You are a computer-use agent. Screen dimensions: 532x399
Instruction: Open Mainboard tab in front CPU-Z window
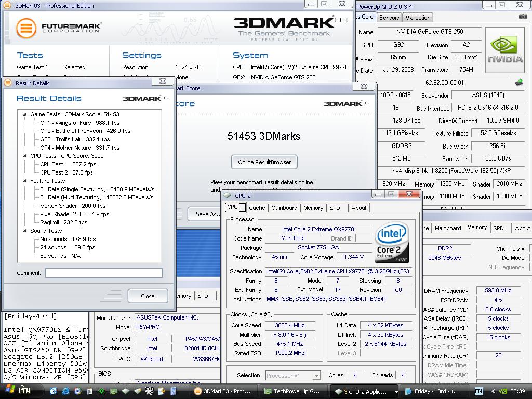(x=284, y=208)
